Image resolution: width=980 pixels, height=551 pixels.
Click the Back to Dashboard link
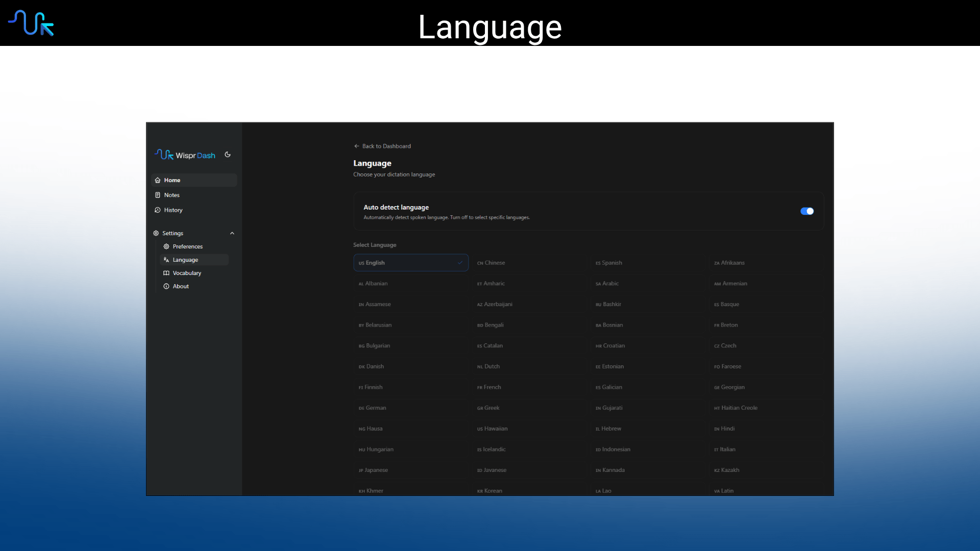(382, 146)
